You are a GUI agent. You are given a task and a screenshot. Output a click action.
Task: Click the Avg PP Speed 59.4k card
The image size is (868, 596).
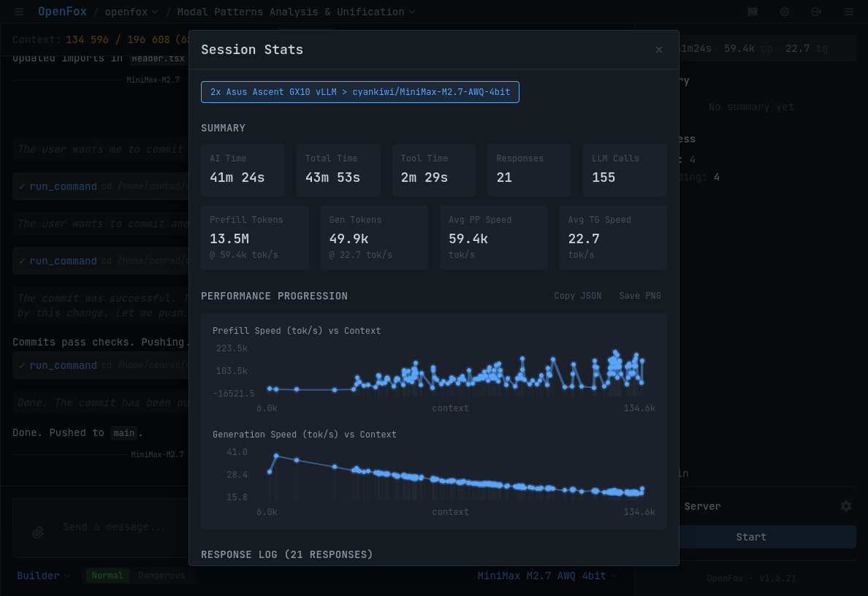(494, 237)
